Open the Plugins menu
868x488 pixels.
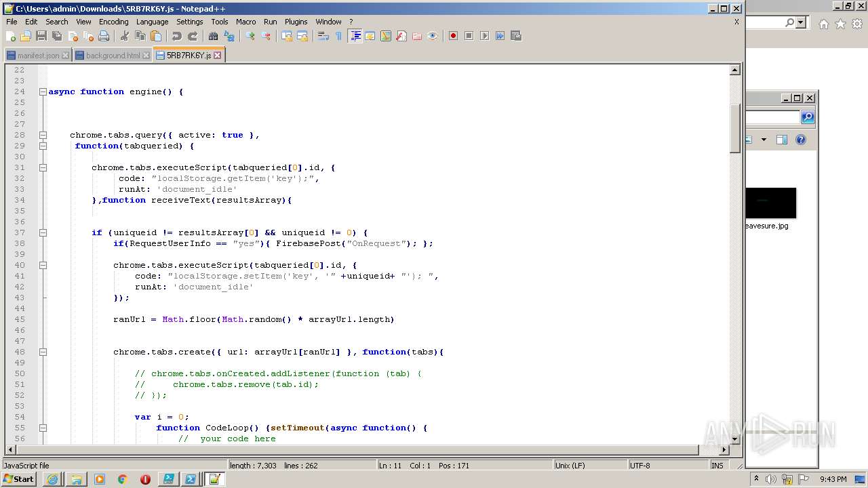point(296,22)
